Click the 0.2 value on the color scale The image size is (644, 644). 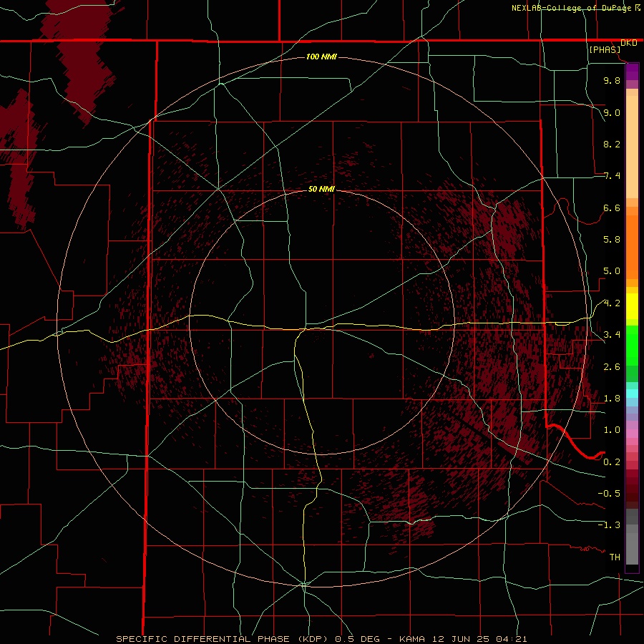[612, 462]
